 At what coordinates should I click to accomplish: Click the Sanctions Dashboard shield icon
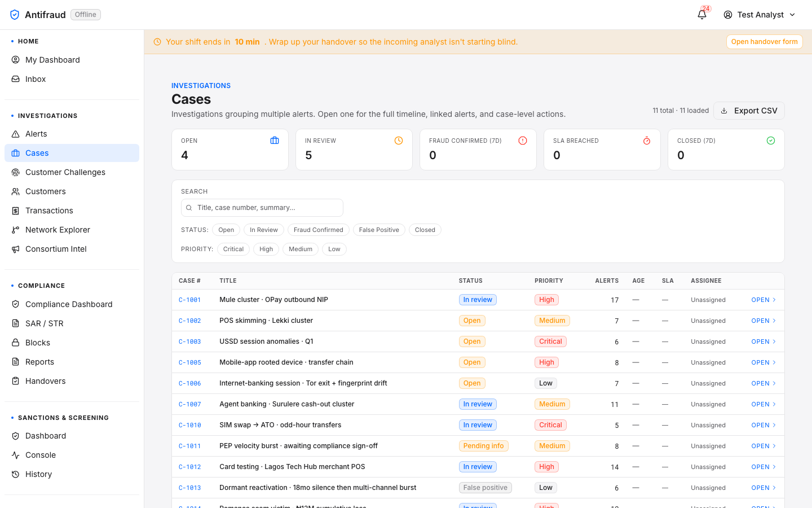(x=16, y=436)
